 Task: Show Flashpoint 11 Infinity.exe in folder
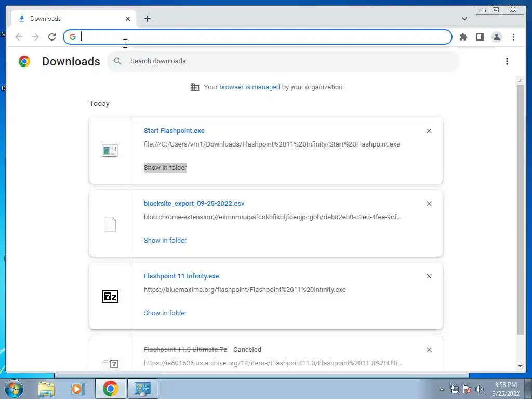coord(165,313)
